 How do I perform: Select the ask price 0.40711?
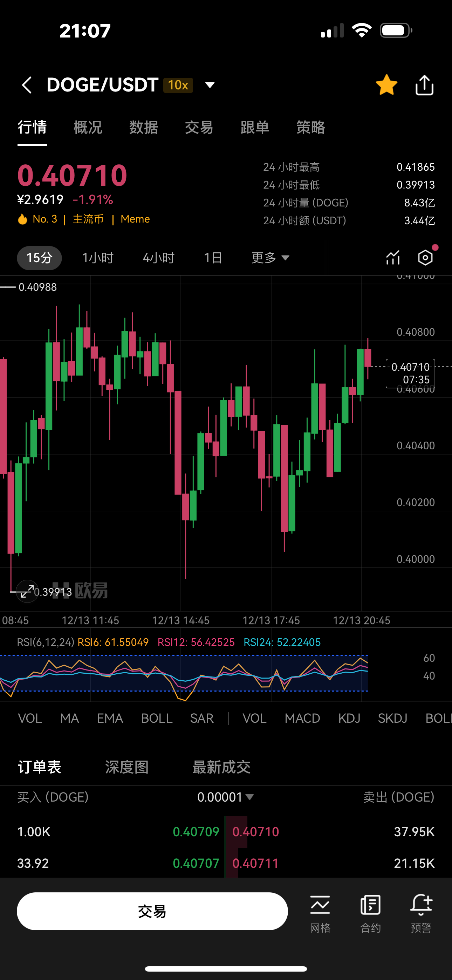[x=256, y=863]
